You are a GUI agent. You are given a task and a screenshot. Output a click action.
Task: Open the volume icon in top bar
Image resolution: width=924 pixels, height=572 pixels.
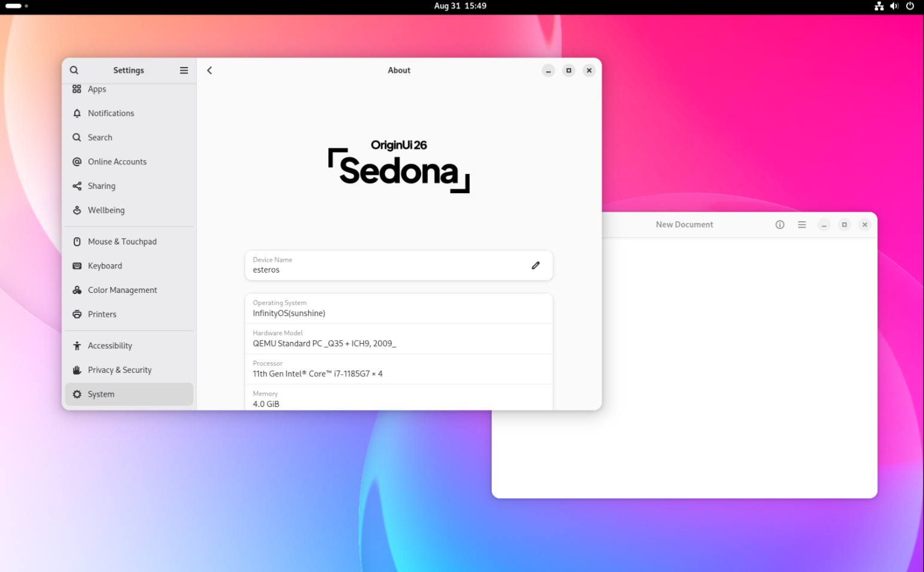(x=894, y=6)
